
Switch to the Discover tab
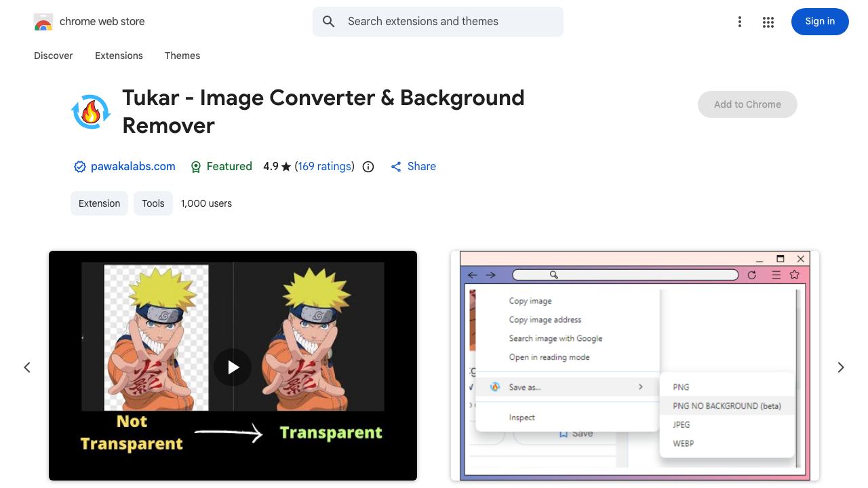[54, 56]
